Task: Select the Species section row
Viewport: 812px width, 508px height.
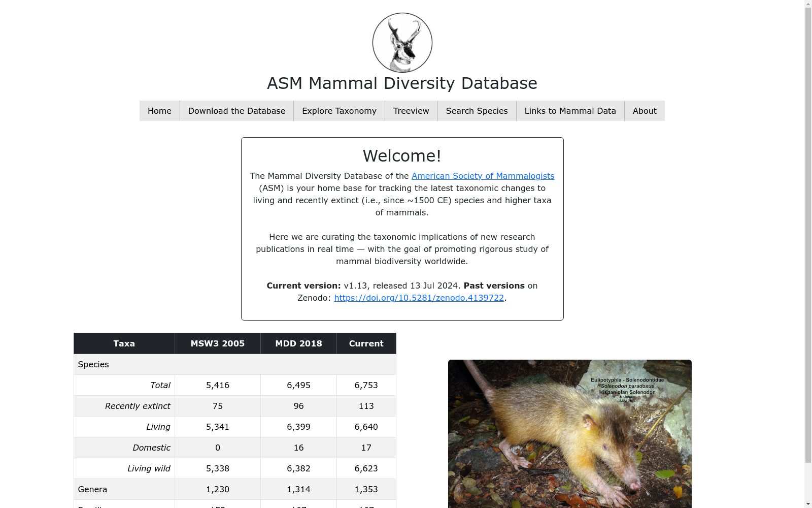Action: tap(235, 364)
